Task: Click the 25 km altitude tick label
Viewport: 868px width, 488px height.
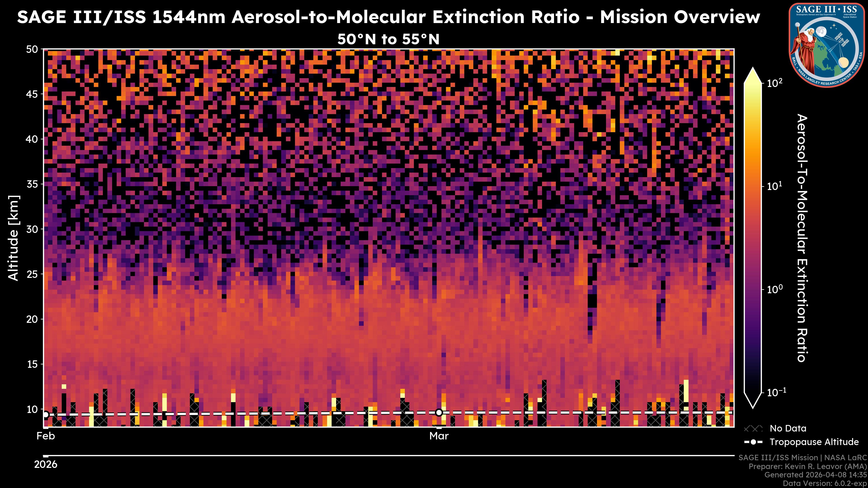Action: click(33, 274)
